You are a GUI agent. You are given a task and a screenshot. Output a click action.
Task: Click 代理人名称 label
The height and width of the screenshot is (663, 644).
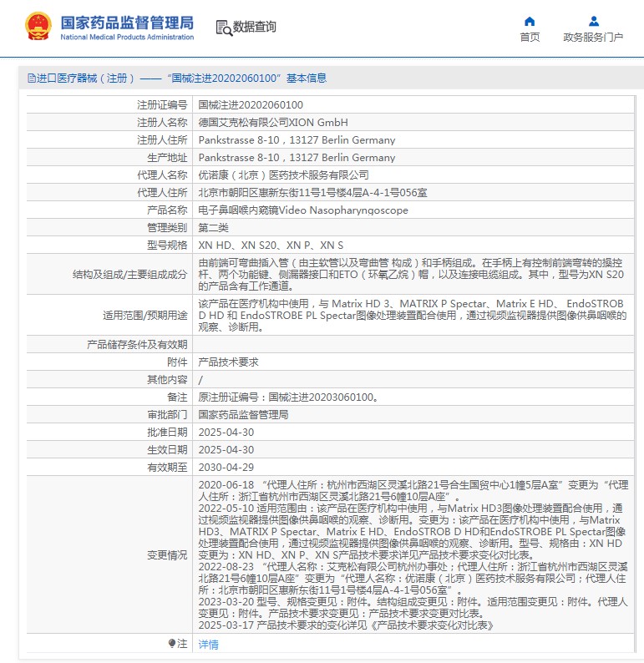point(162,175)
